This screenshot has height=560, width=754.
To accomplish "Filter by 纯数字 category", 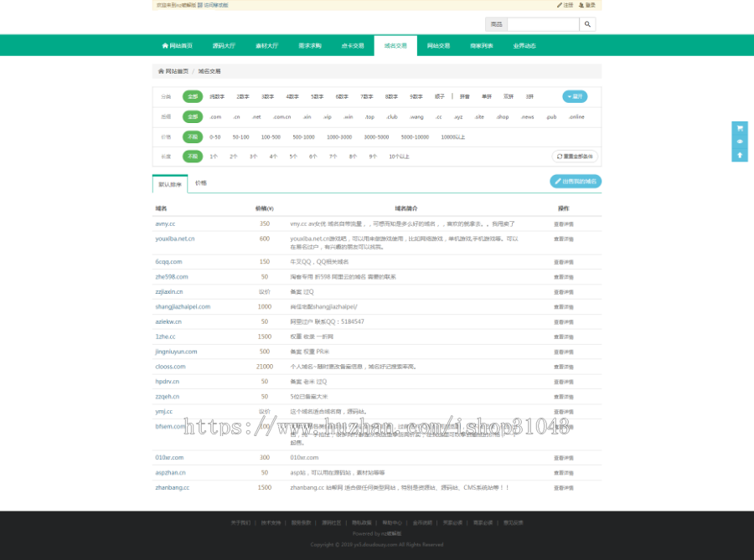I will pyautogui.click(x=217, y=96).
